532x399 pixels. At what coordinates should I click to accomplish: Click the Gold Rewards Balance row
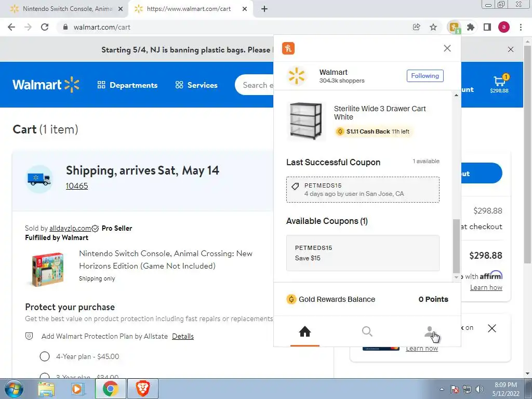[367, 299]
